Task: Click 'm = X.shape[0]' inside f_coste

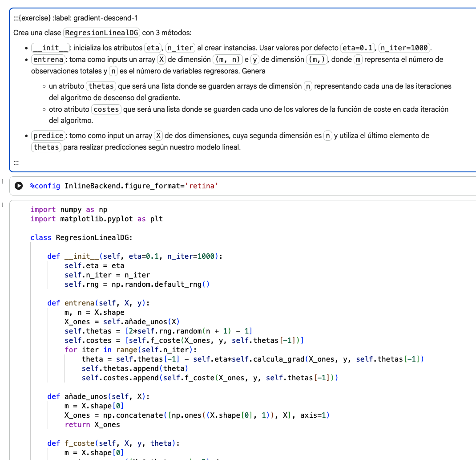Action: tap(94, 453)
